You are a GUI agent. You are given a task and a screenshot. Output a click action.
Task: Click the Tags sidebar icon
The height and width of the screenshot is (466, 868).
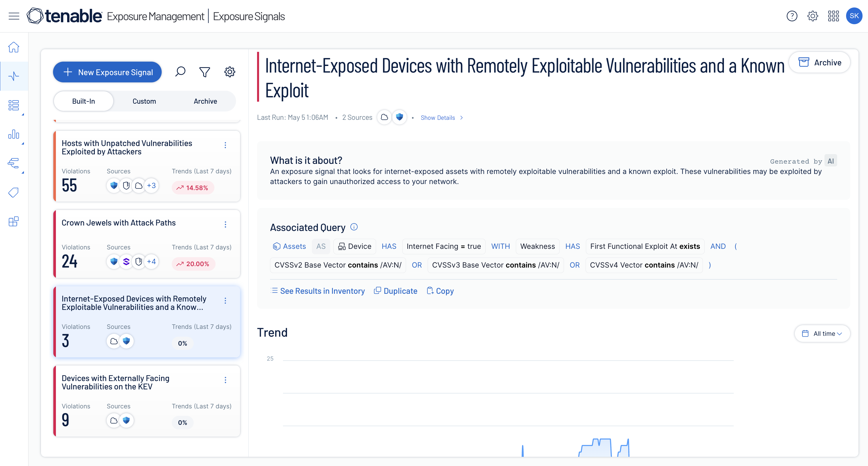coord(14,193)
